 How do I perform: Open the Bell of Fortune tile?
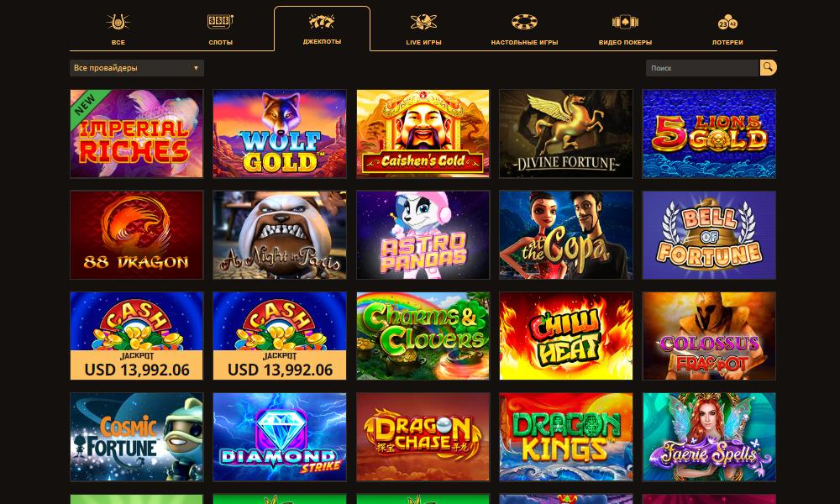tap(709, 234)
